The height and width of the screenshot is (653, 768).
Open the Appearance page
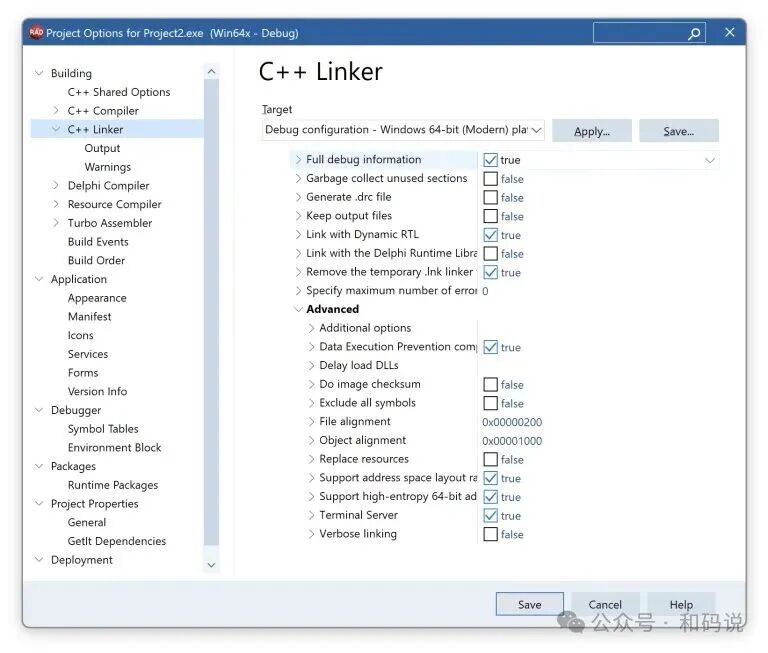tap(97, 298)
